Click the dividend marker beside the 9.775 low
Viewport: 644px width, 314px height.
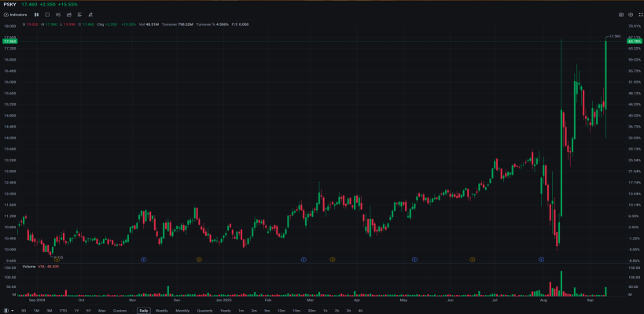pos(57,260)
